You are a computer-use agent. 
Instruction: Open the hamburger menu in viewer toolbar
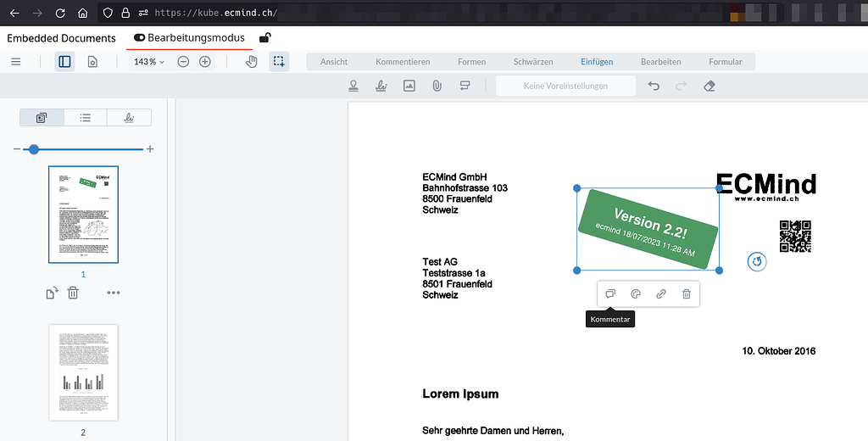[16, 62]
